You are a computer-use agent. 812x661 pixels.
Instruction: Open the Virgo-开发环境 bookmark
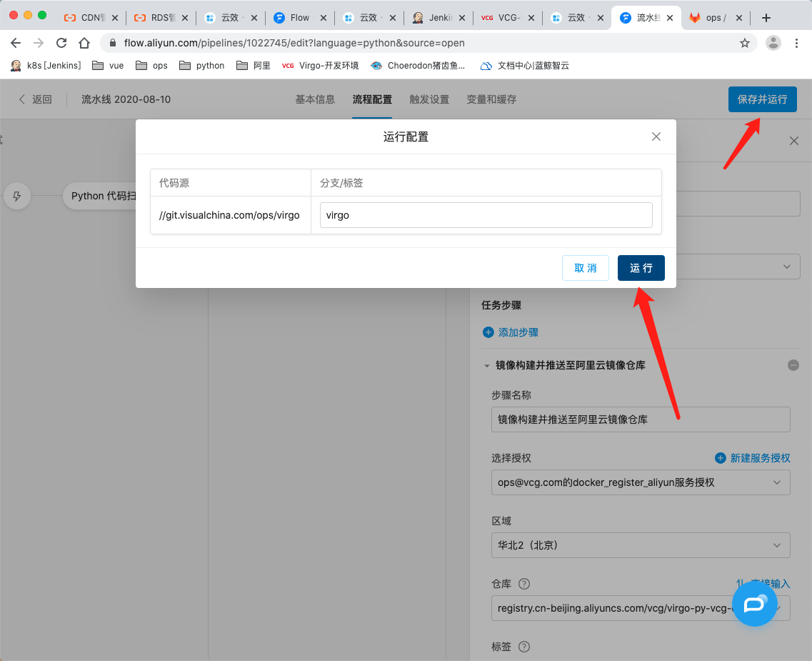320,65
